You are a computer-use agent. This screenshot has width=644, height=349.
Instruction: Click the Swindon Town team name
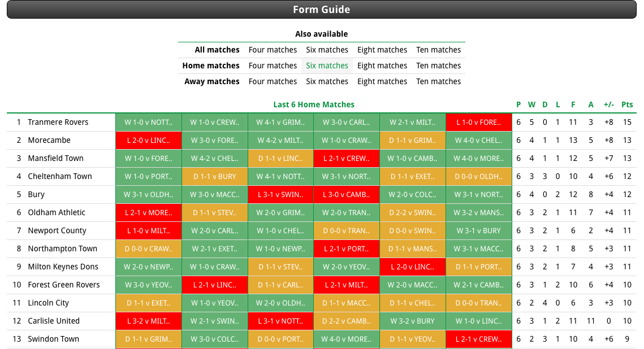point(53,339)
